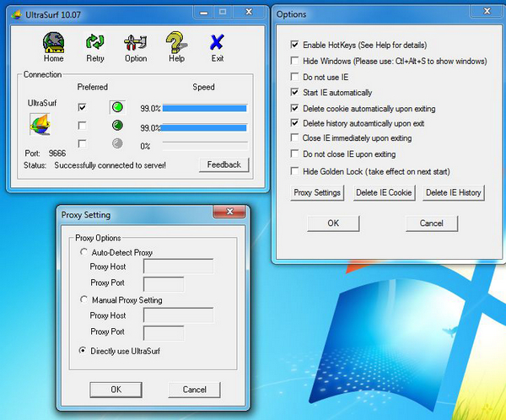Click the blue X Exit icon
This screenshot has width=506, height=420.
click(217, 48)
